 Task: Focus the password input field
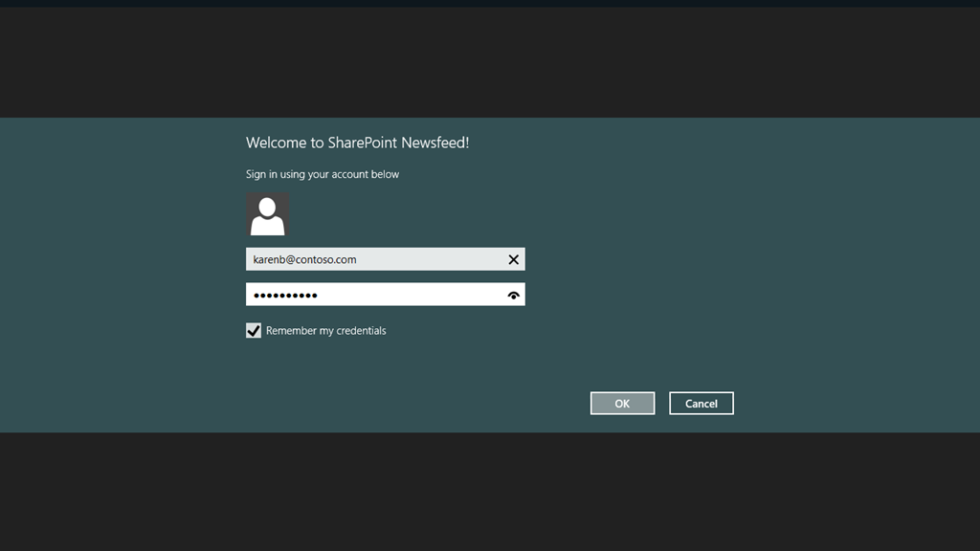click(x=383, y=295)
